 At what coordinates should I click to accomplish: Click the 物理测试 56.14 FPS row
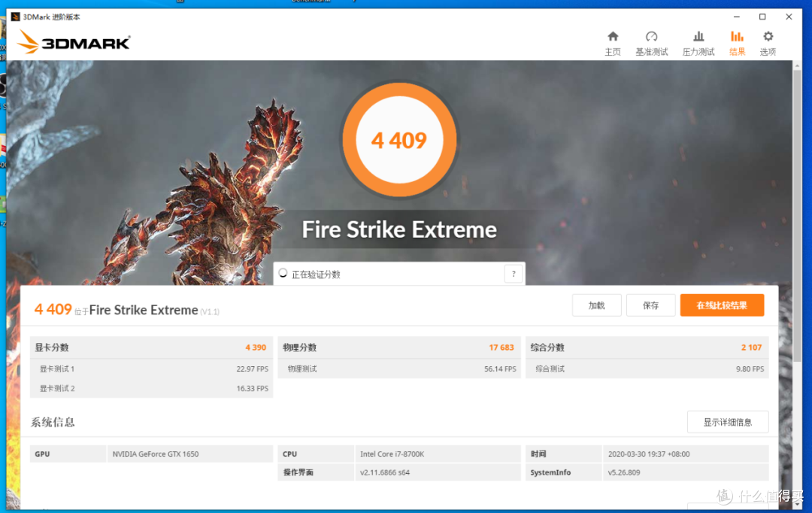pyautogui.click(x=398, y=369)
